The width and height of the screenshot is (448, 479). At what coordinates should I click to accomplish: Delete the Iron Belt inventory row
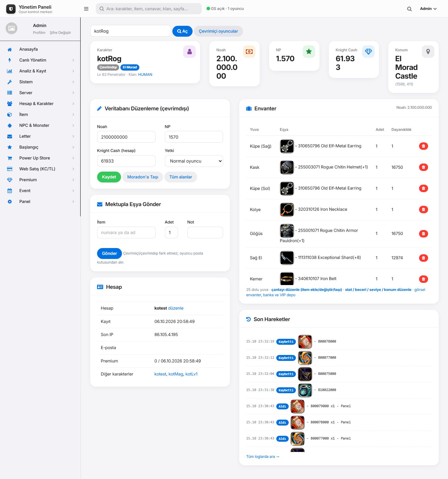[x=423, y=279]
